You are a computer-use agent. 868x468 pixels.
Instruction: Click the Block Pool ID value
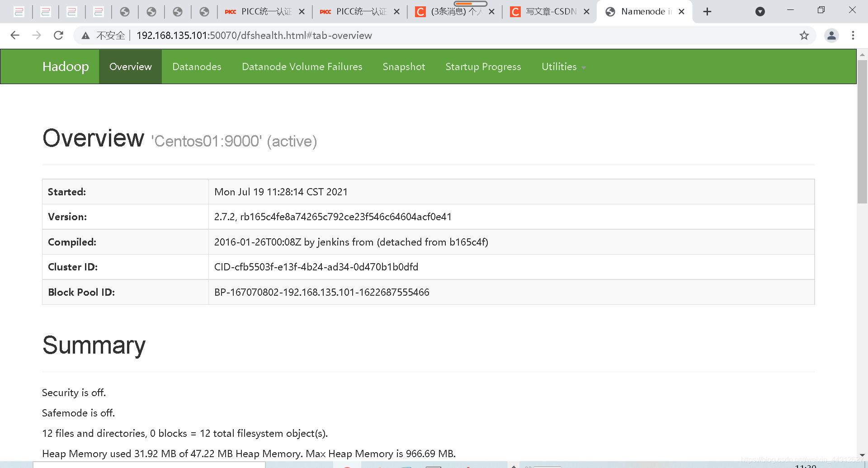coord(321,292)
